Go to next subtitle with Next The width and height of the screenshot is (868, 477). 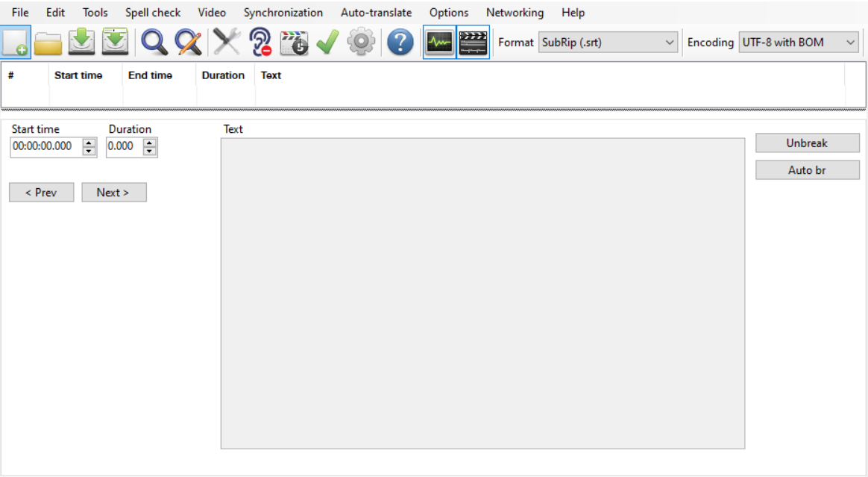click(x=114, y=193)
